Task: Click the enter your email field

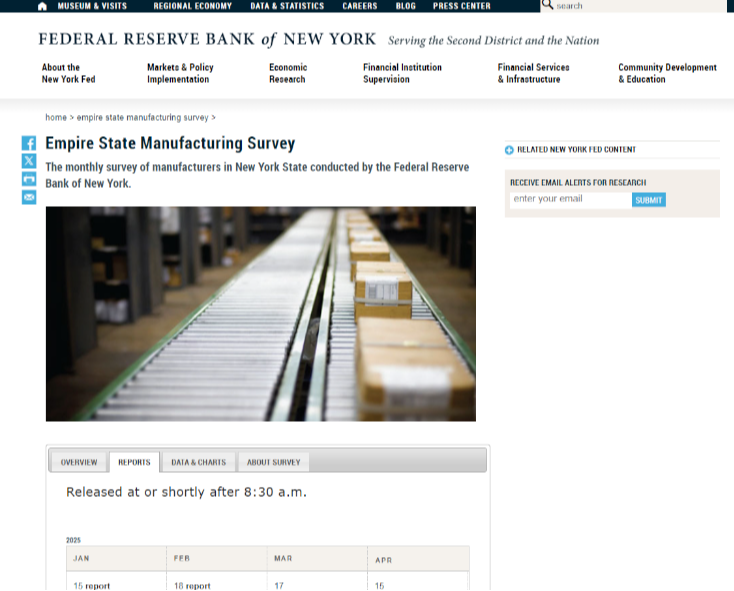Action: pos(571,199)
